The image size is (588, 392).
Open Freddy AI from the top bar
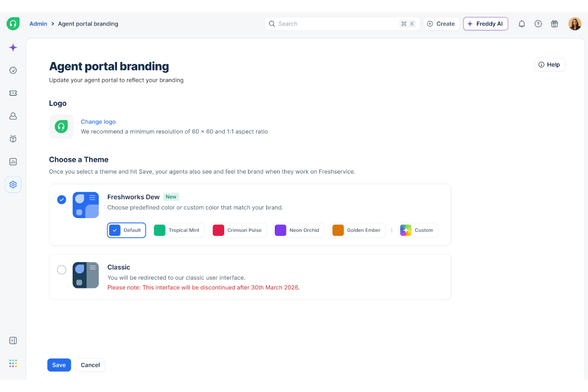[485, 23]
